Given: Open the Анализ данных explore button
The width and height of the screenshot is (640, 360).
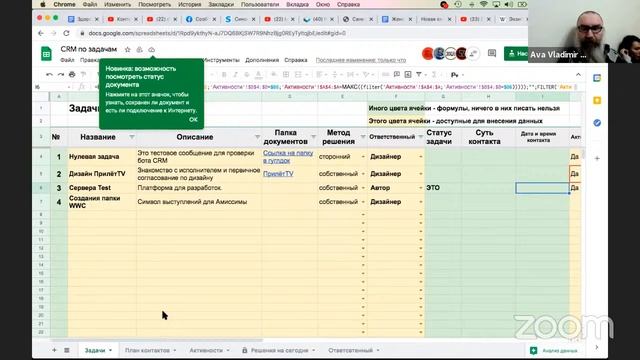Looking at the screenshot, I should (553, 350).
